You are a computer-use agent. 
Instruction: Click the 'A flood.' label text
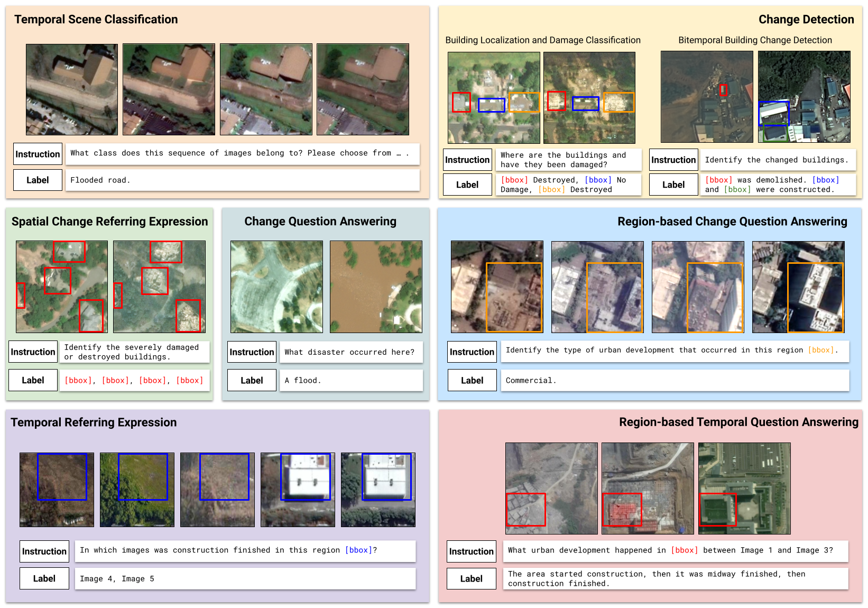point(303,380)
